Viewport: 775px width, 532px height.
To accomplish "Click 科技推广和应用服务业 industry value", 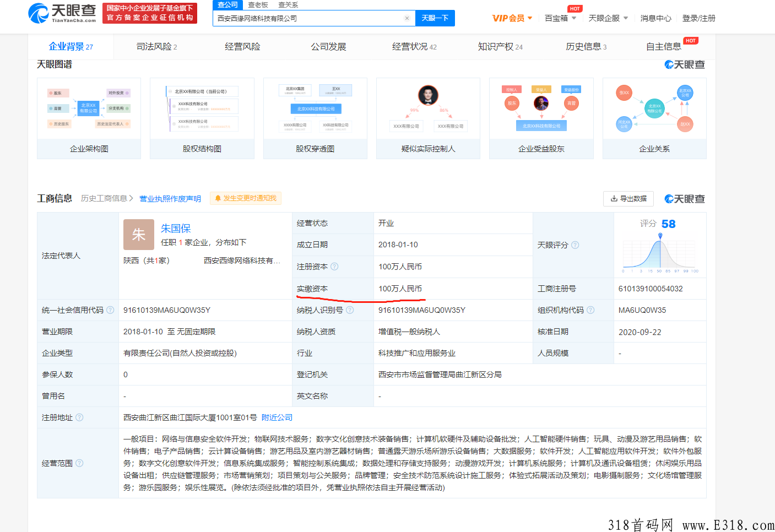I will 417,353.
